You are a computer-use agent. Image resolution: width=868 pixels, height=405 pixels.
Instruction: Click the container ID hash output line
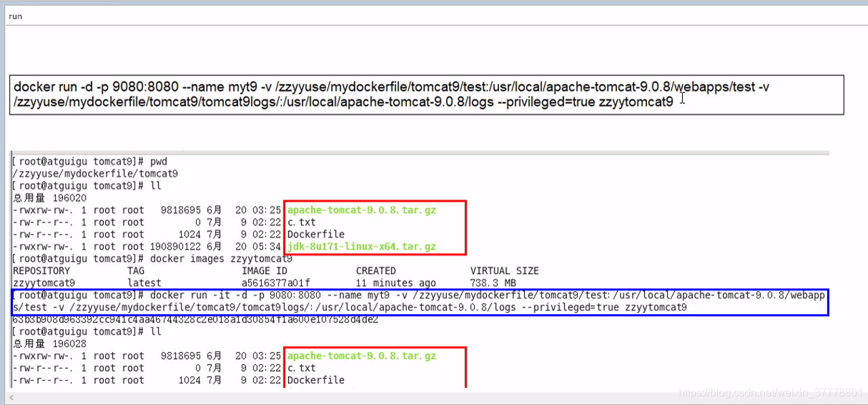[x=195, y=320]
